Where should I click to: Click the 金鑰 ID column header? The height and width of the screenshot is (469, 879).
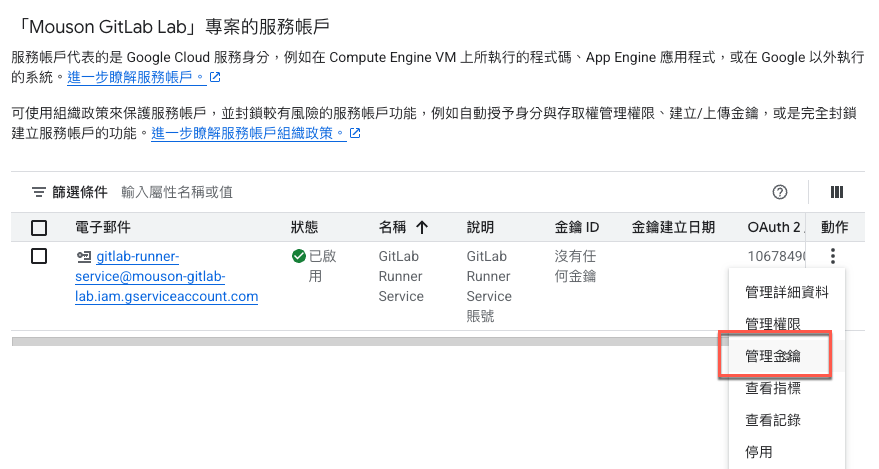(x=577, y=227)
